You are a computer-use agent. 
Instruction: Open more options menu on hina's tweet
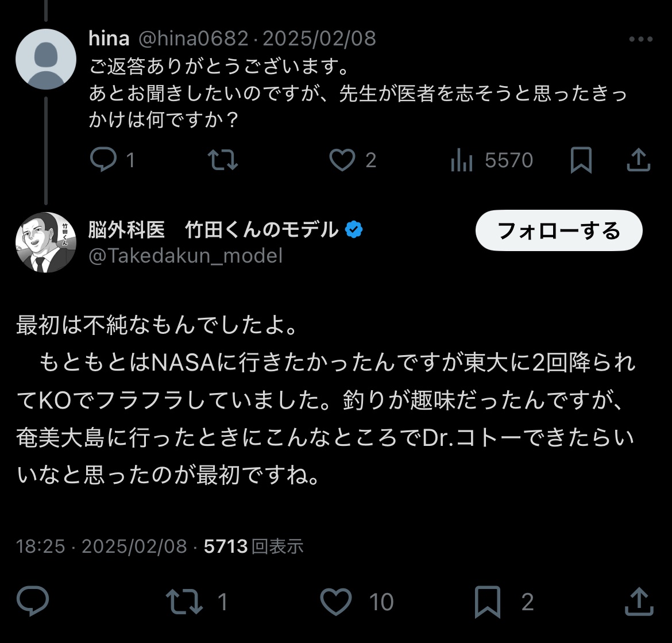click(641, 39)
